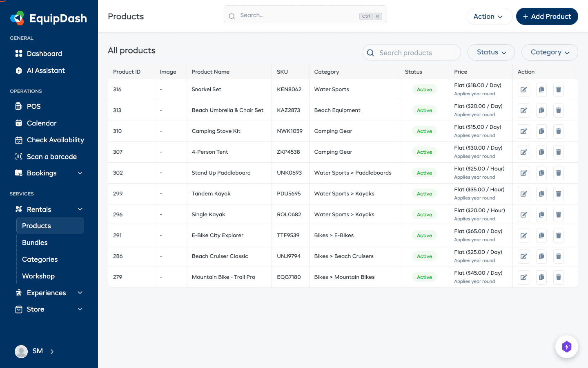Duplicate the Tandem Kayak product
Screen dimensions: 588x368
[541, 193]
